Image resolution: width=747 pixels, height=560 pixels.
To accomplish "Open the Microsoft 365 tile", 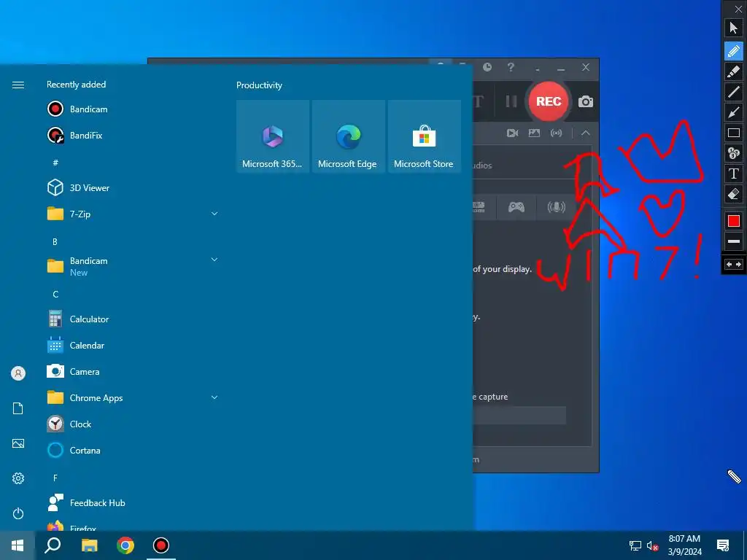I will [273, 136].
